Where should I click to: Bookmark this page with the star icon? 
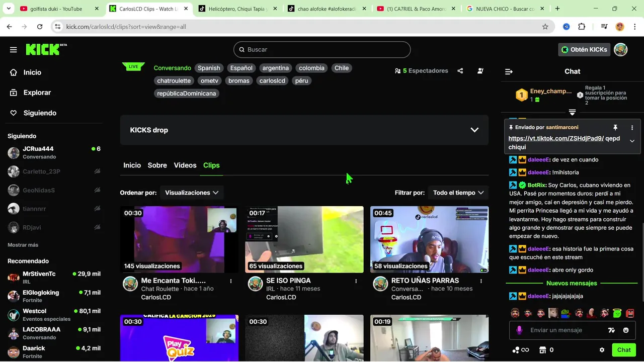coord(545,27)
